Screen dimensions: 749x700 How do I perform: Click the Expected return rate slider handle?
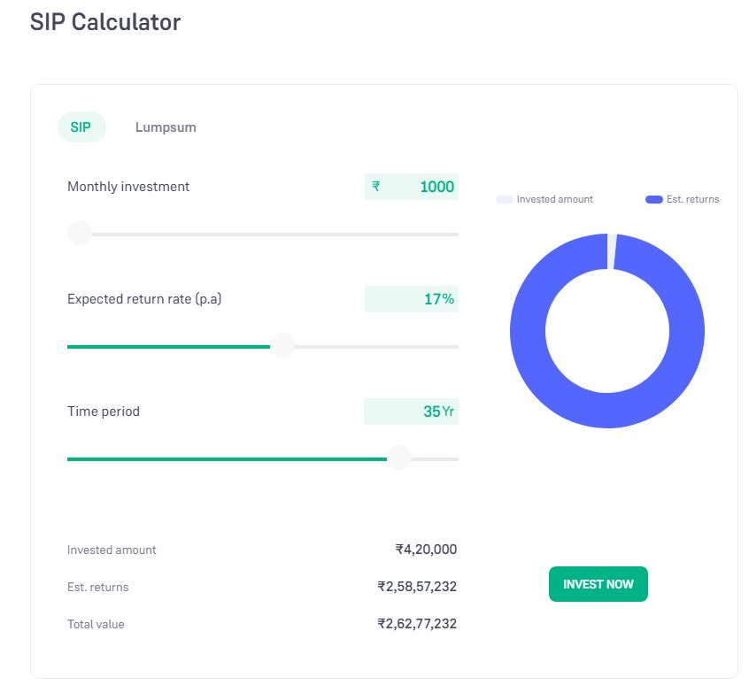point(282,346)
